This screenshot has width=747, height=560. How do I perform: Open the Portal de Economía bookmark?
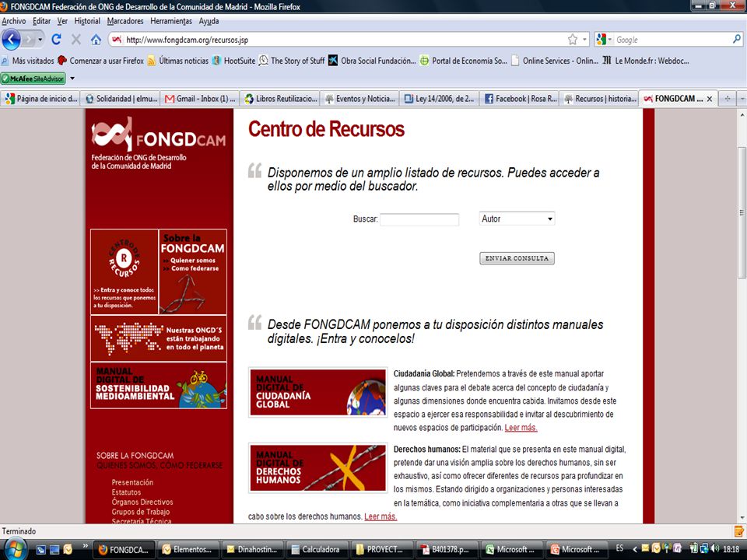click(x=464, y=61)
